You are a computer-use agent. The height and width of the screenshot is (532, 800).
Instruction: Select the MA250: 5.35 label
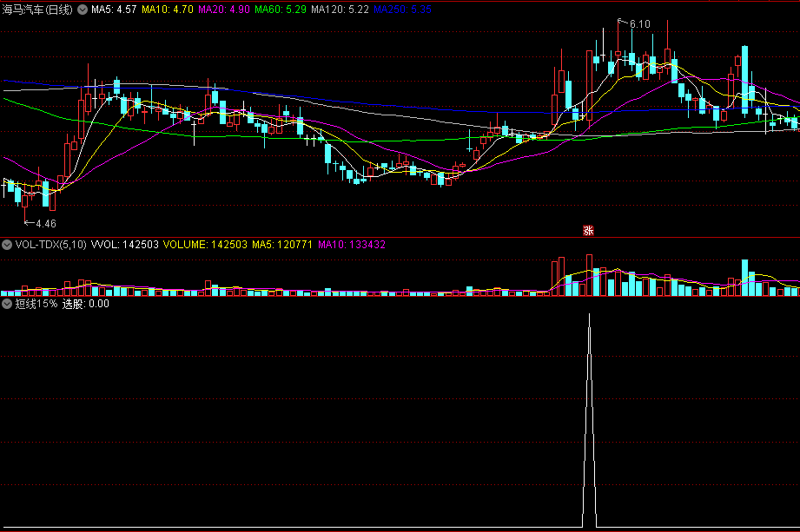[x=402, y=10]
